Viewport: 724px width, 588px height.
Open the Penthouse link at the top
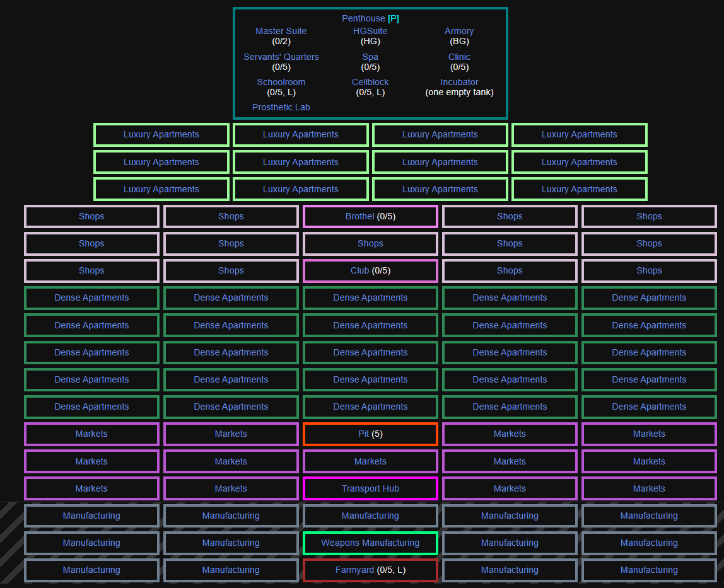[x=363, y=19]
